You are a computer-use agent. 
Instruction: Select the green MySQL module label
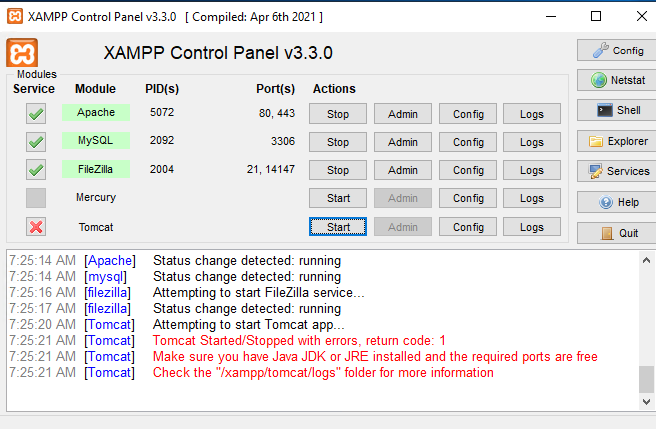96,140
